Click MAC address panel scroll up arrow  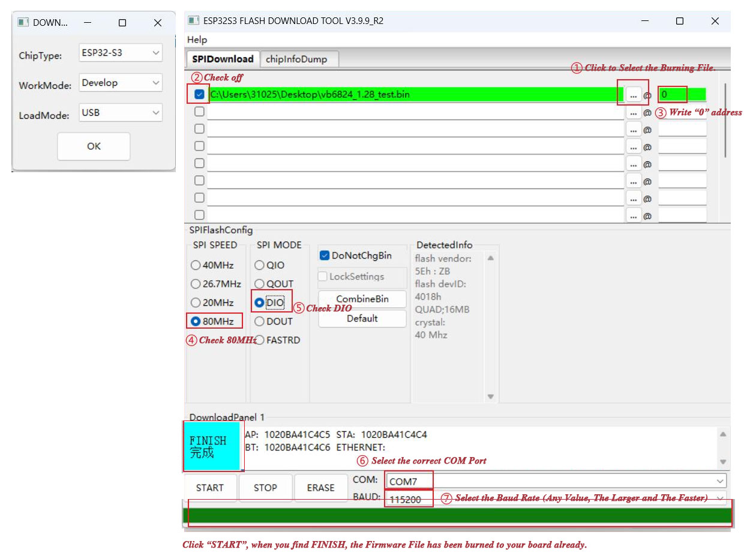[x=723, y=434]
